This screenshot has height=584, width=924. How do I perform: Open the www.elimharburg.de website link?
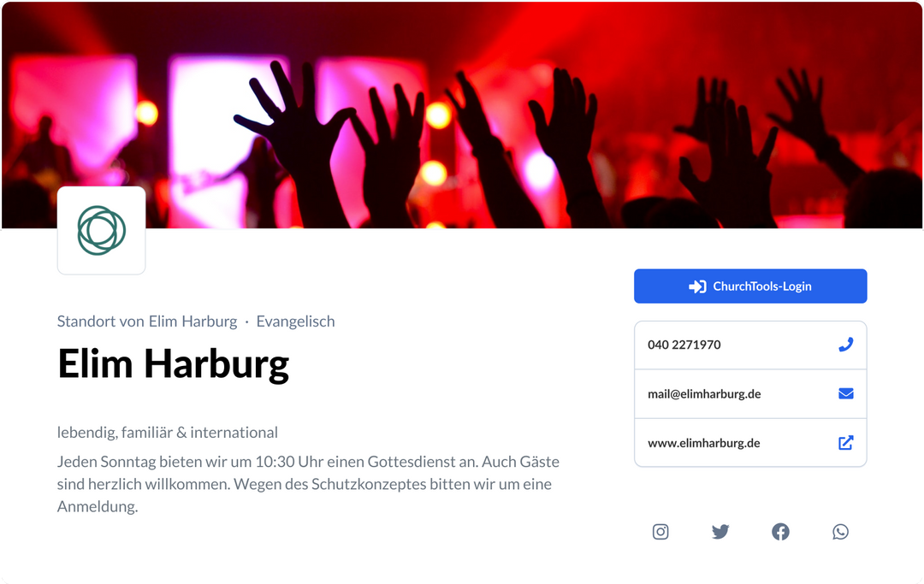click(703, 443)
